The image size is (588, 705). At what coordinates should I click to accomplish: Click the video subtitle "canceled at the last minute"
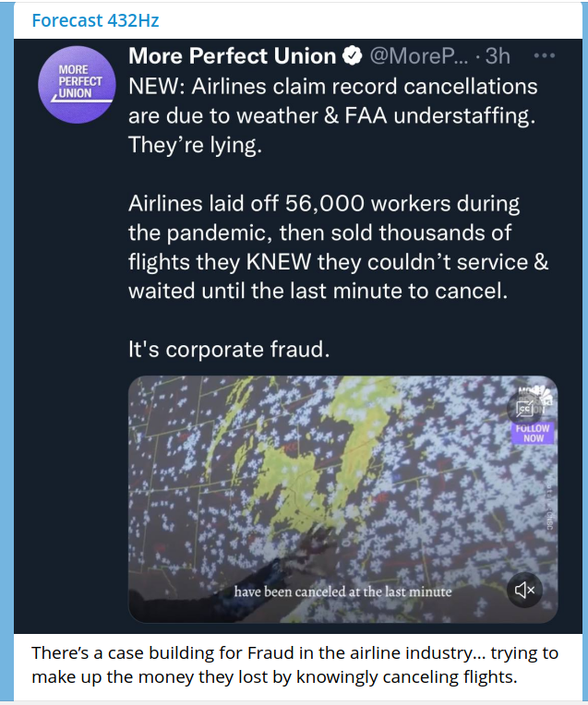point(342,591)
